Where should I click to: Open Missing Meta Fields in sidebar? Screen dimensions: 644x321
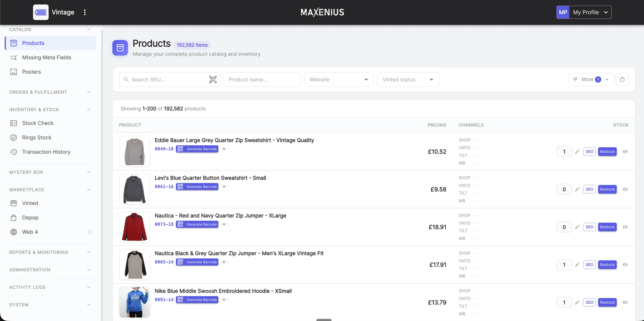coord(51,58)
